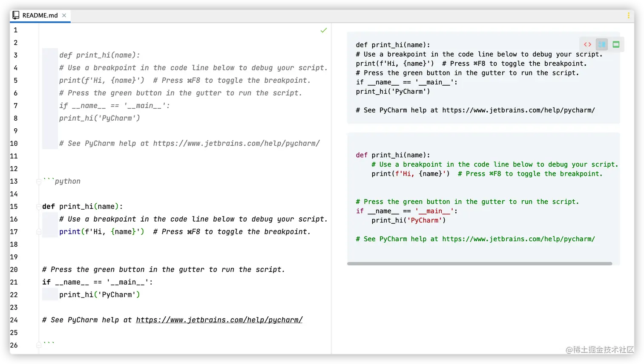Click the README.md file icon in the tab
Image resolution: width=644 pixels, height=364 pixels.
pos(16,15)
